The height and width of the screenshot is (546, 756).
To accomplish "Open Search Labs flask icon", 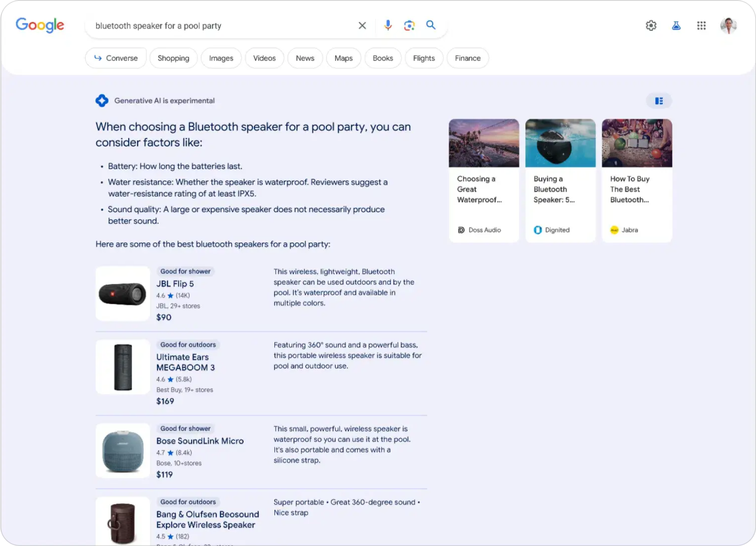I will click(676, 26).
